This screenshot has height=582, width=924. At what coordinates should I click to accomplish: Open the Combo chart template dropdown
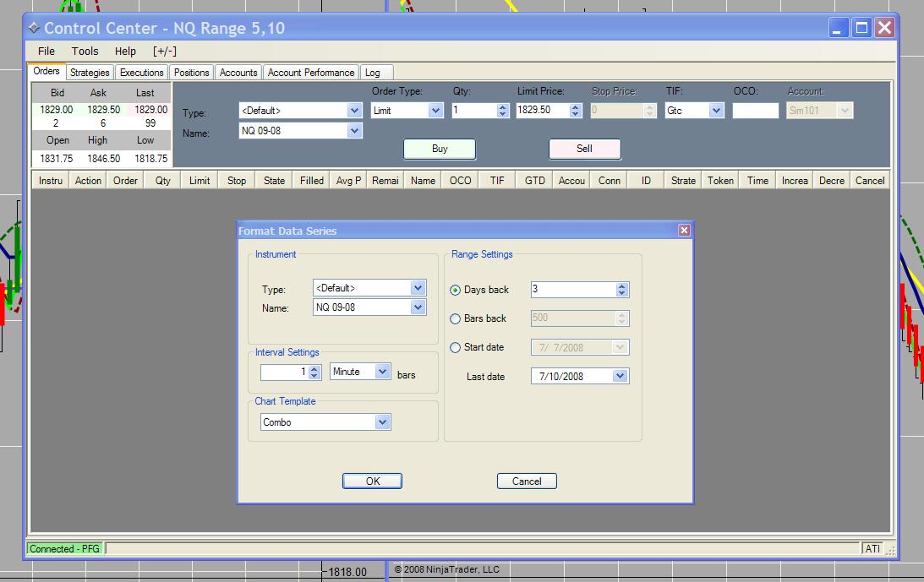[382, 422]
